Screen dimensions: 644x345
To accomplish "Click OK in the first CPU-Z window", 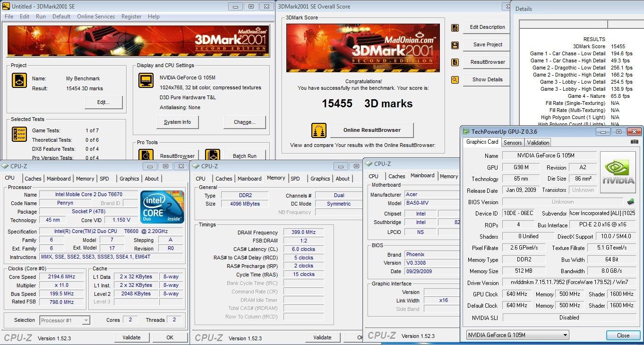I will 170,337.
